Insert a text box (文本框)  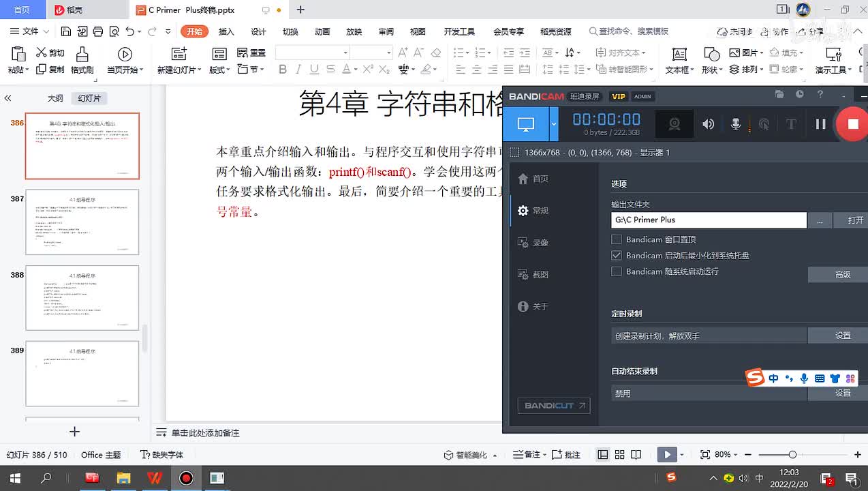[679, 61]
